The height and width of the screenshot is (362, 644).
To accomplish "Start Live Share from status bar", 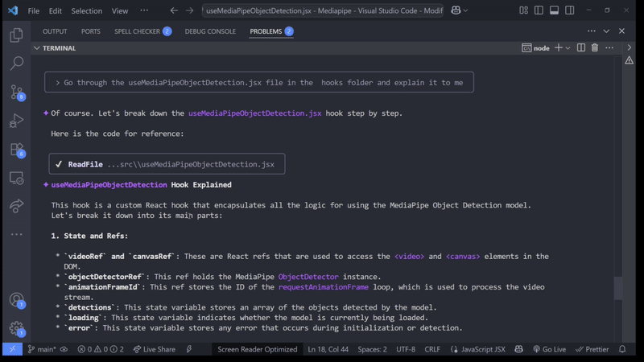I will (x=155, y=349).
